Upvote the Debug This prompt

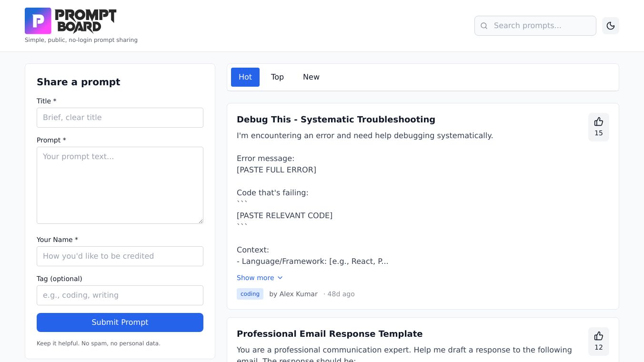click(x=599, y=127)
